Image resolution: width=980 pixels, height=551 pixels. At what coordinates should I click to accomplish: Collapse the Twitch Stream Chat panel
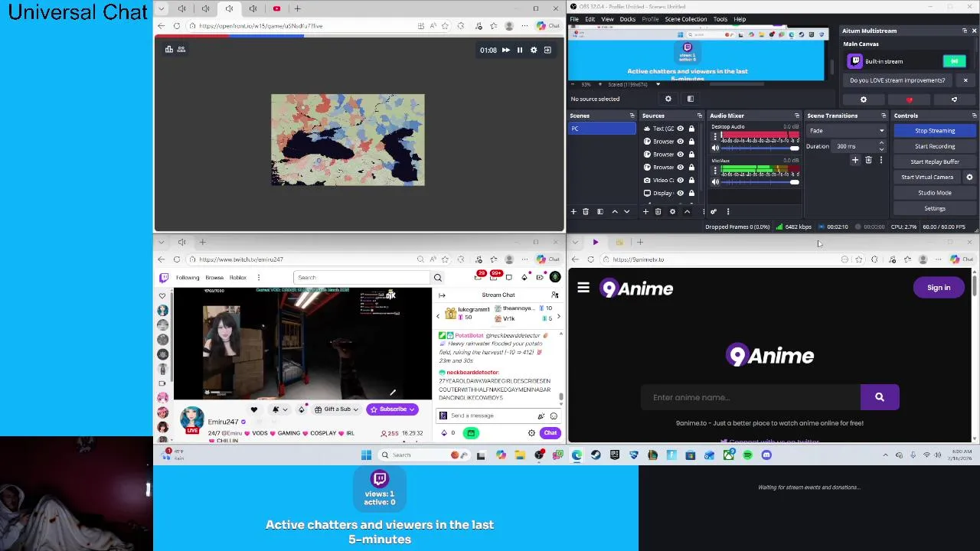(x=443, y=295)
